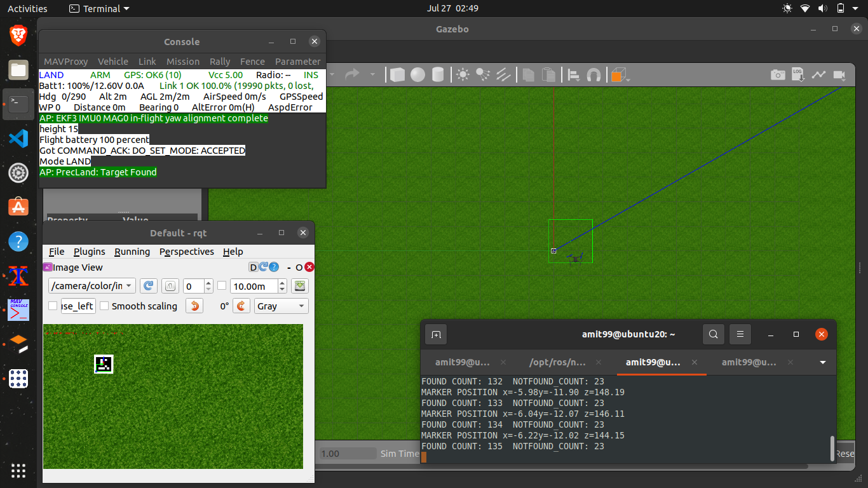Open the Plugins menu in rqt
The width and height of the screenshot is (868, 488).
coord(89,252)
